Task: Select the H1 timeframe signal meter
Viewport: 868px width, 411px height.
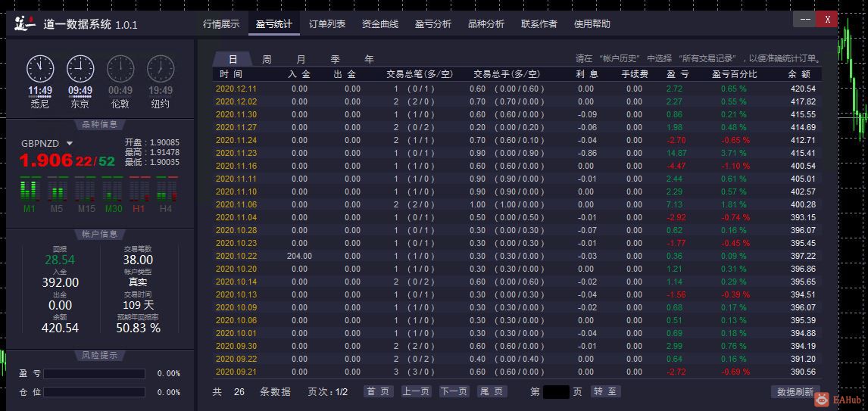Action: pos(139,195)
